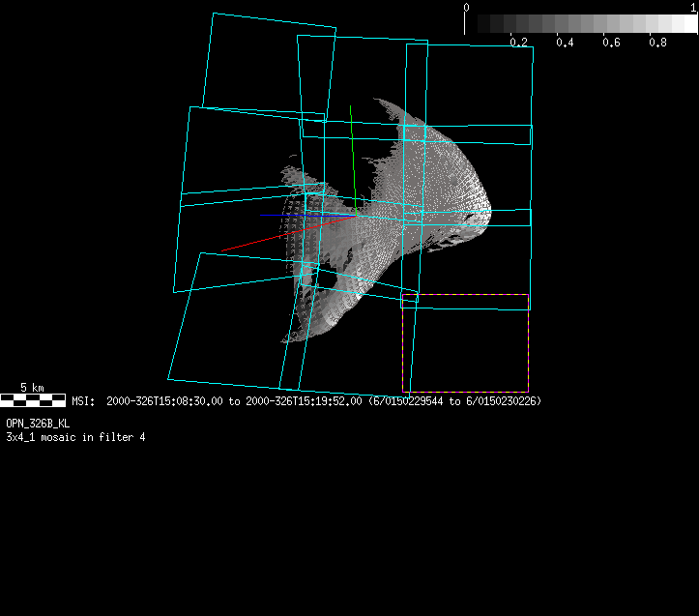Click the 3x4_1 mosaic in filter 4 text
The width and height of the screenshot is (699, 616).
(x=75, y=437)
